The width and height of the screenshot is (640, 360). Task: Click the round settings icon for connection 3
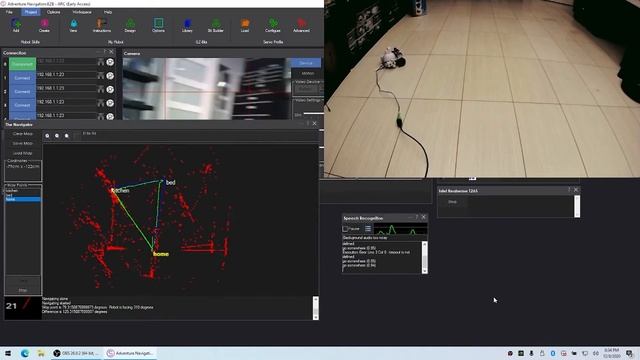110,103
